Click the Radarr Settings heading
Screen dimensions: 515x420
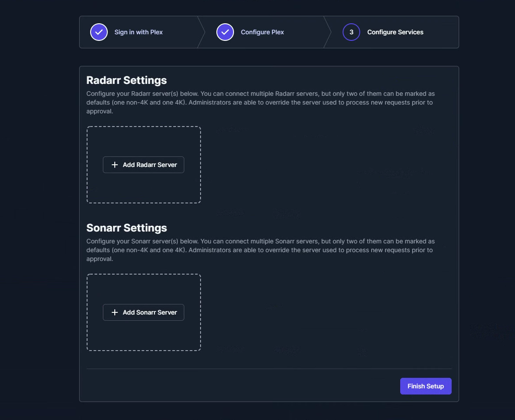[x=127, y=80]
